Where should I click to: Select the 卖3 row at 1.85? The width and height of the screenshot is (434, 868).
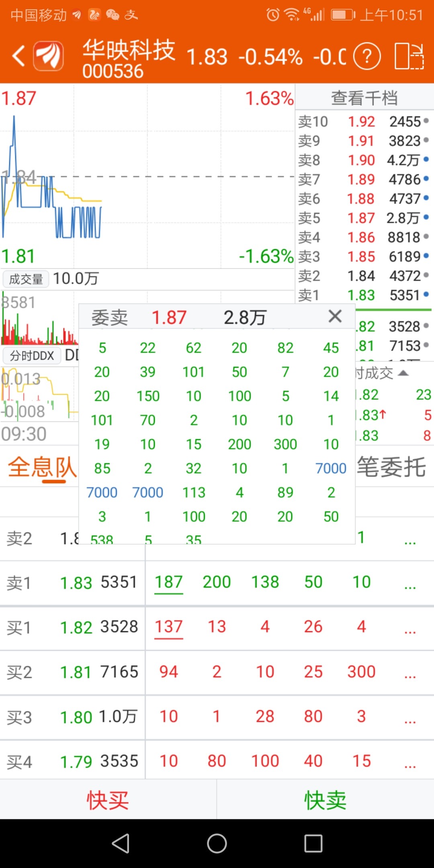364,256
